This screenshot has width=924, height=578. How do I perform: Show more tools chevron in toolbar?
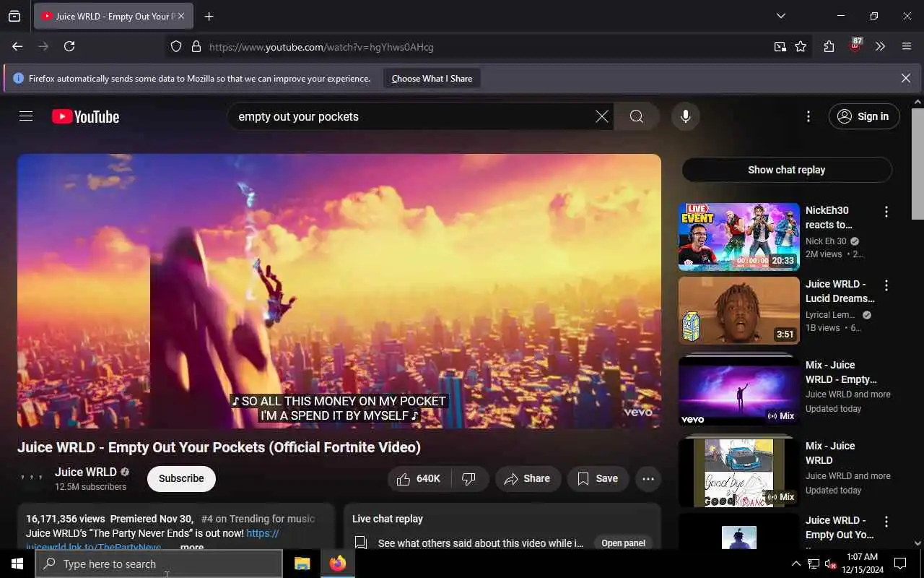pos(880,46)
